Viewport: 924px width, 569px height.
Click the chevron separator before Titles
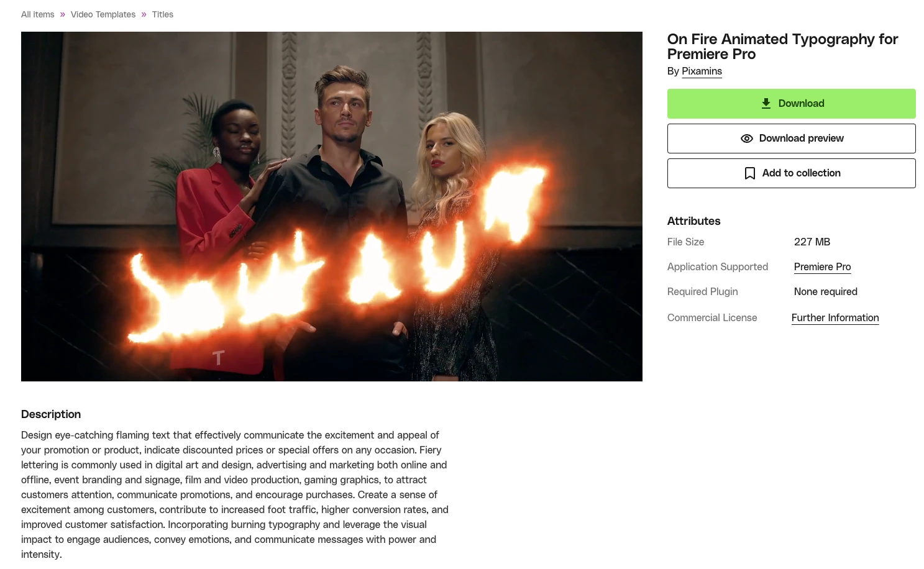144,14
